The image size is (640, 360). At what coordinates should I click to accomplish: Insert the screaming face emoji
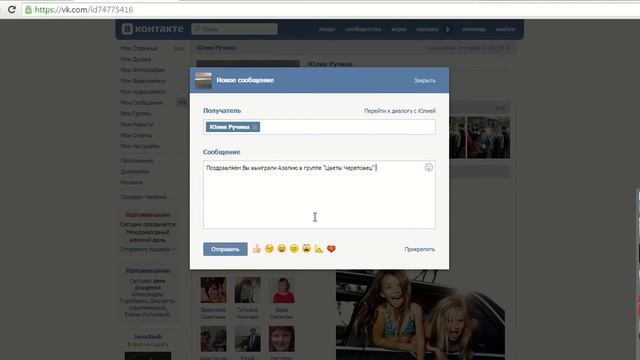click(307, 249)
